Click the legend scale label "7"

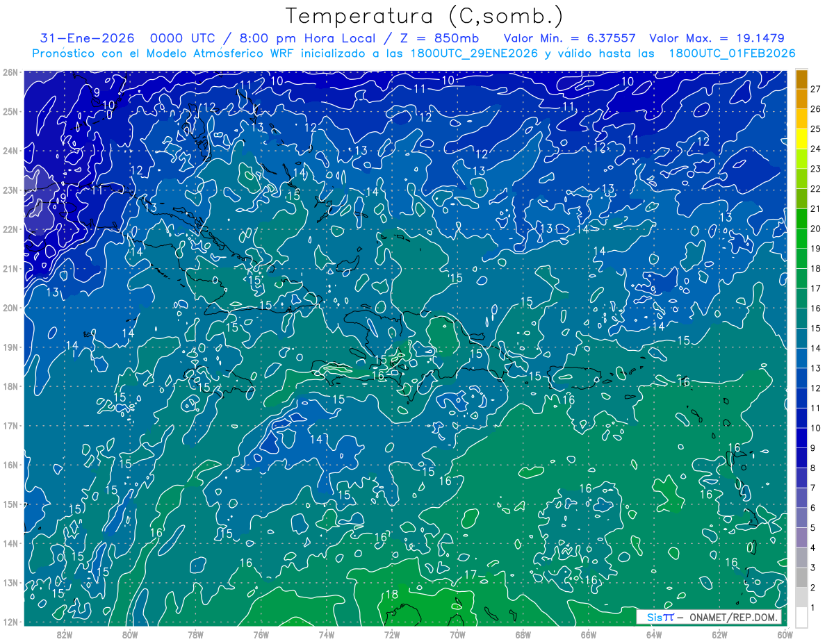[x=813, y=488]
